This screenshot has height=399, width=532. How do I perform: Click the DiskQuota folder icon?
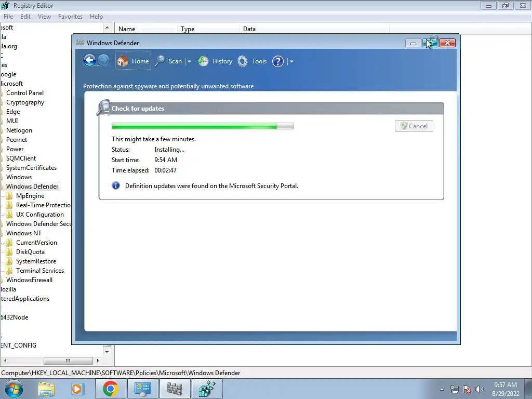tap(9, 252)
